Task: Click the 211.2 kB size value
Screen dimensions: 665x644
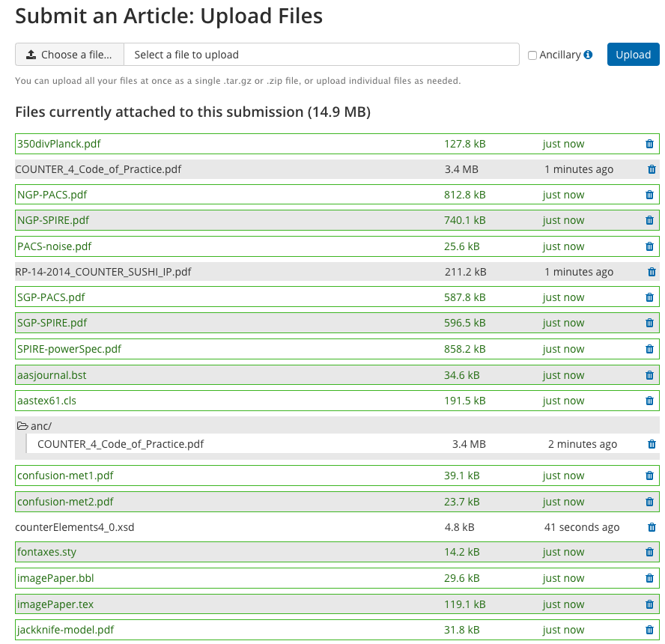Action: [466, 272]
